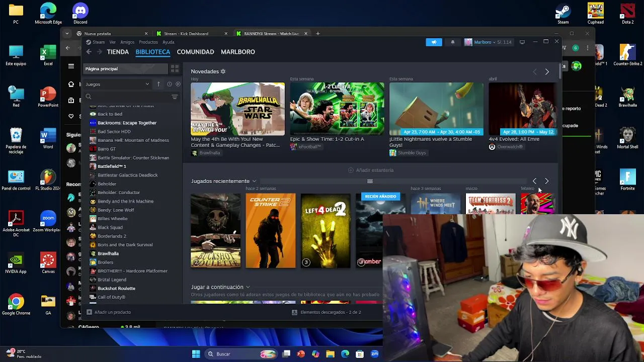Open Google Chrome desktop shortcut

[16, 305]
